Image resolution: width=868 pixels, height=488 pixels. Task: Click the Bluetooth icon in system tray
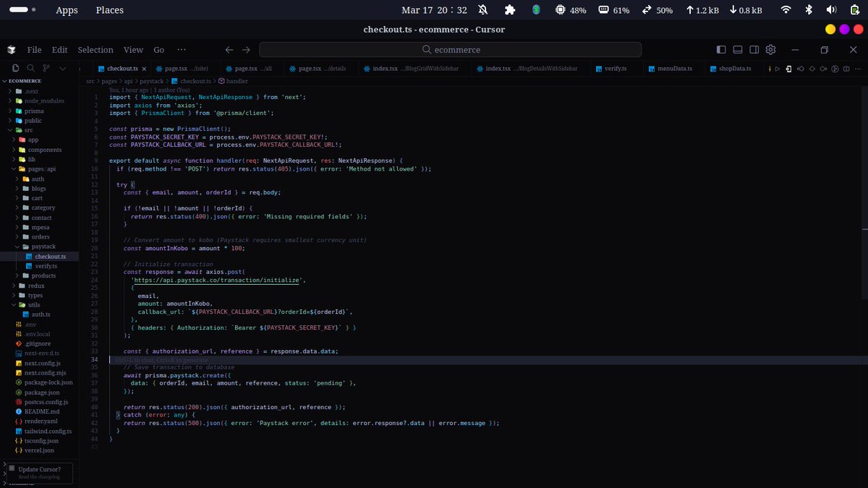point(810,10)
